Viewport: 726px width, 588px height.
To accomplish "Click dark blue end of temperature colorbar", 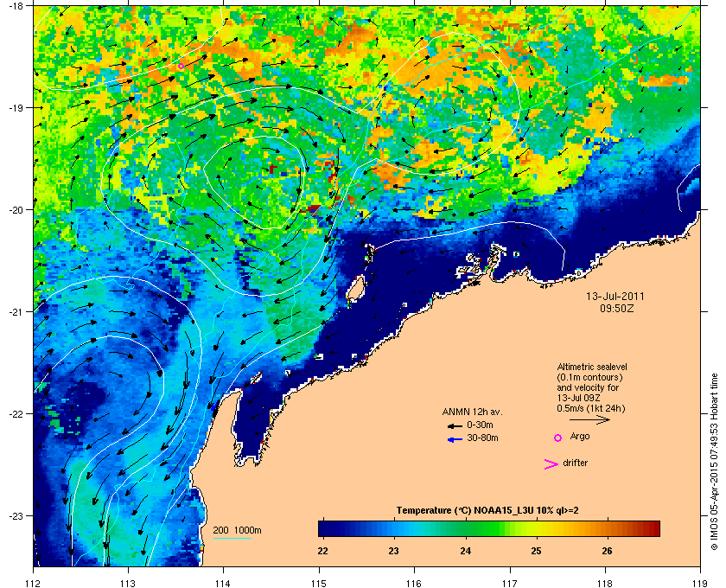I will (324, 528).
